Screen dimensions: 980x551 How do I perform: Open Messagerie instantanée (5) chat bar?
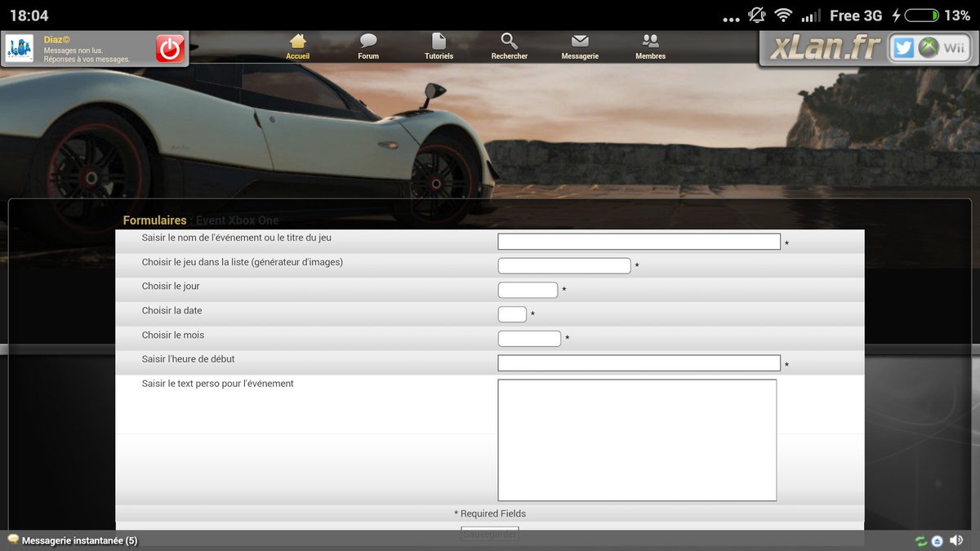click(79, 540)
